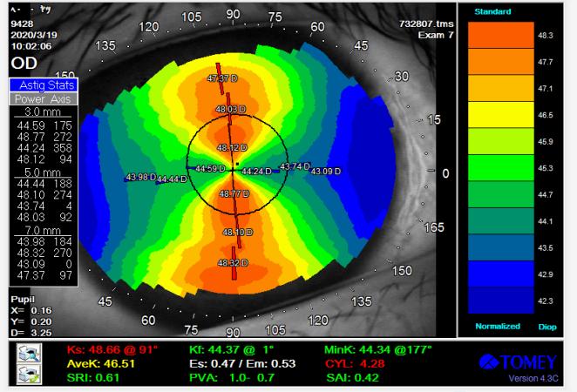This screenshot has height=392, width=577.
Task: Select the Astig Stats button
Action: 44,85
